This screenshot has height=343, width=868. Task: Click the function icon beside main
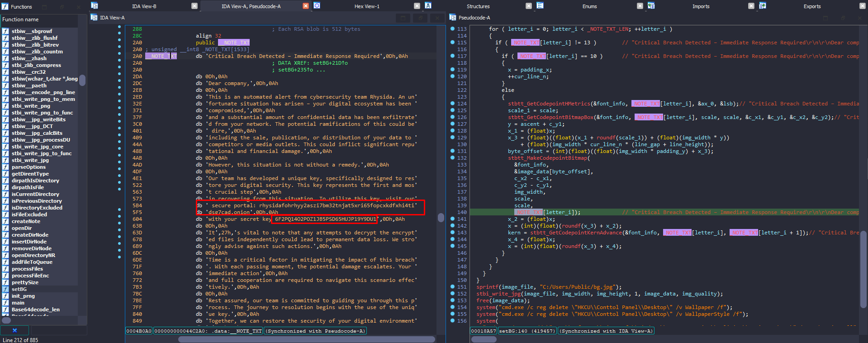coord(5,303)
